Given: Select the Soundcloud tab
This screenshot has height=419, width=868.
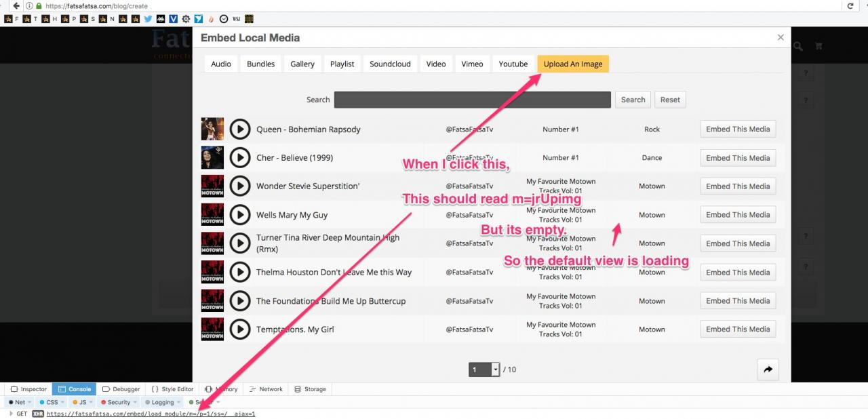Looking at the screenshot, I should [x=390, y=64].
